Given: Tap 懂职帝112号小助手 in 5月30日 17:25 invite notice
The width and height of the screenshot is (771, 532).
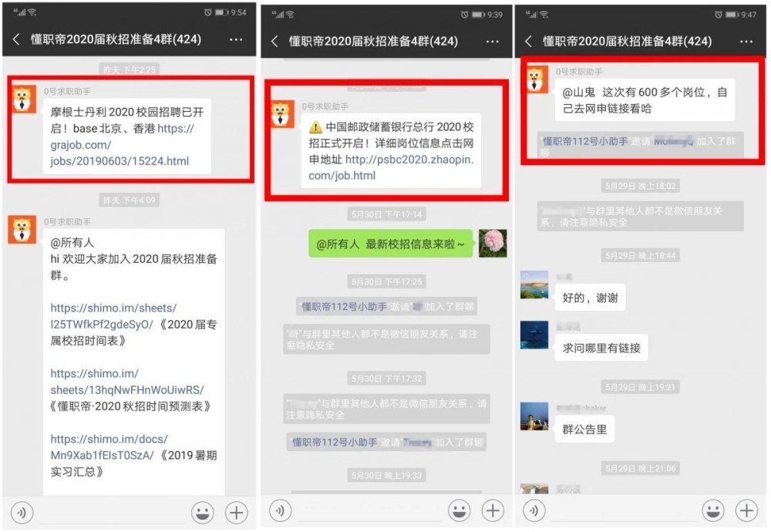Looking at the screenshot, I should click(x=344, y=307).
